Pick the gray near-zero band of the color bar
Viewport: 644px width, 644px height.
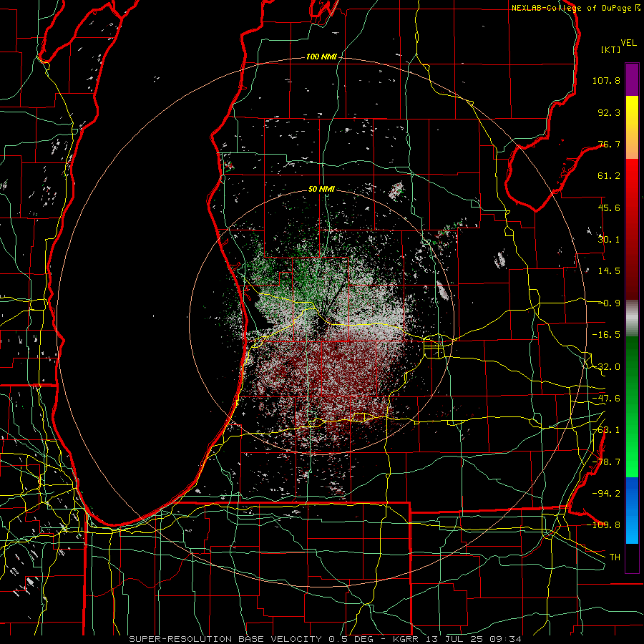click(632, 318)
